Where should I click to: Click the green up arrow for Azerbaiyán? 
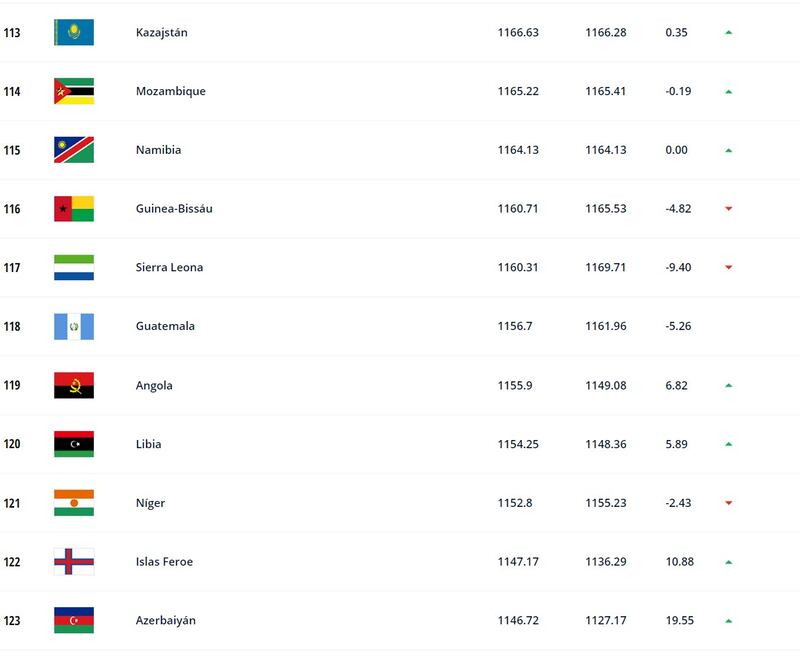point(729,621)
